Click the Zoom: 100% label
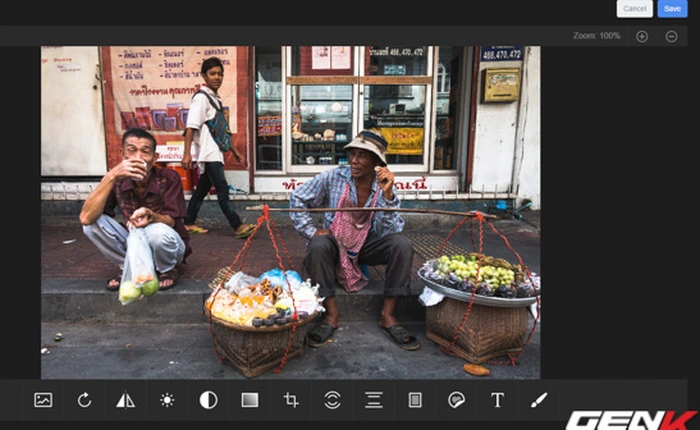This screenshot has height=430, width=700. [x=597, y=36]
